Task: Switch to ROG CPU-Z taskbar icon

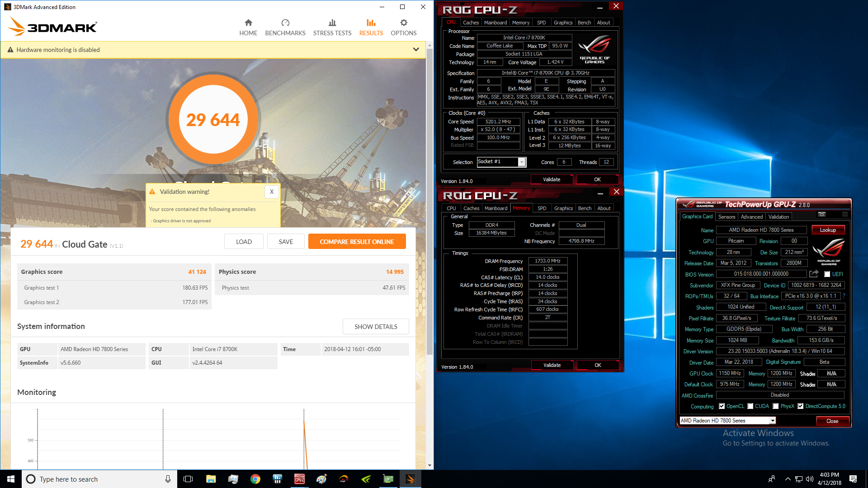Action: pyautogui.click(x=299, y=479)
